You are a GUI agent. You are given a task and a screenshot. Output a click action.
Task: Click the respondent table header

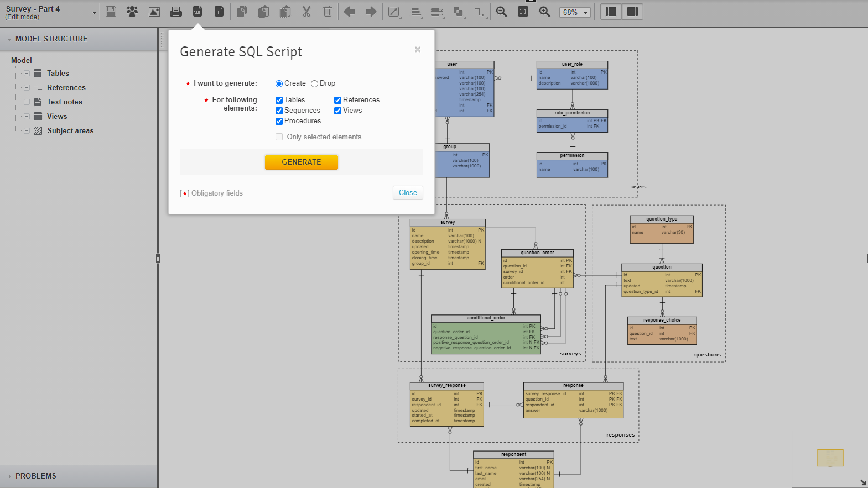tap(514, 454)
